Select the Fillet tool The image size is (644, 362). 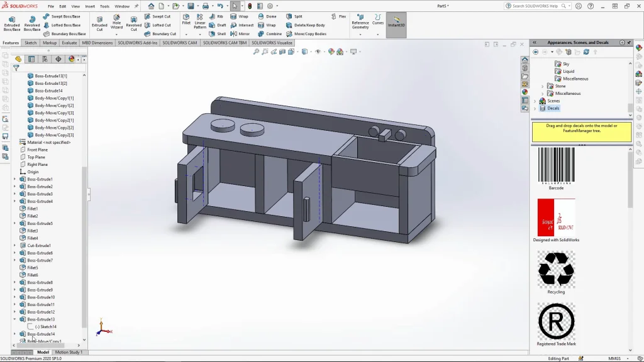click(x=186, y=19)
